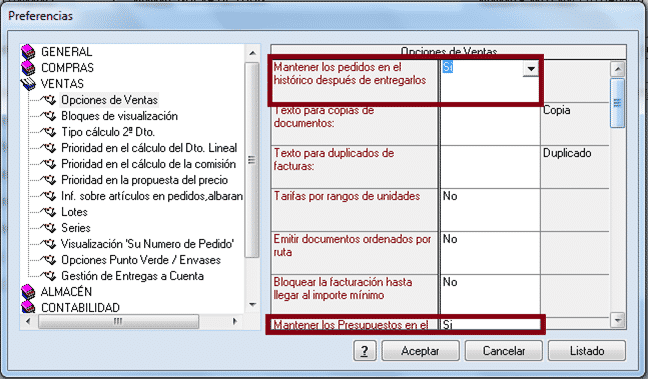Click icon beside Opciones Punto Verde / Envases
Screen dimensions: 648x379
coord(49,260)
